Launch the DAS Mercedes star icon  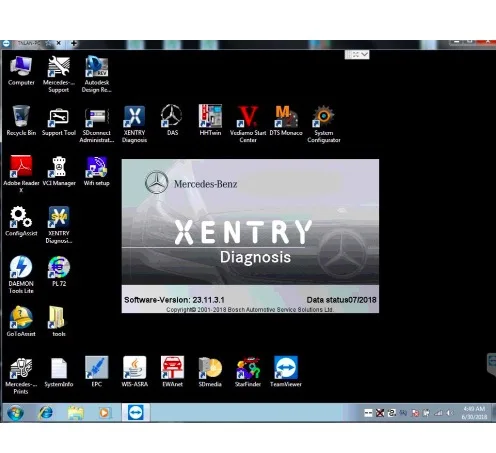(x=172, y=120)
